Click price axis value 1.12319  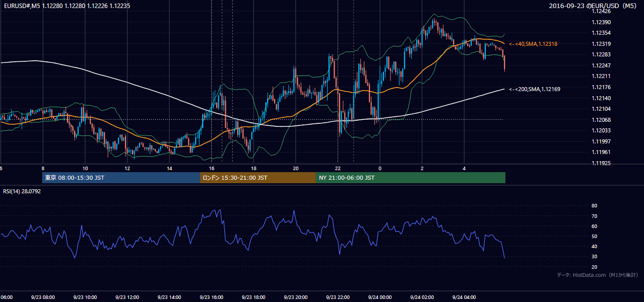pyautogui.click(x=601, y=44)
